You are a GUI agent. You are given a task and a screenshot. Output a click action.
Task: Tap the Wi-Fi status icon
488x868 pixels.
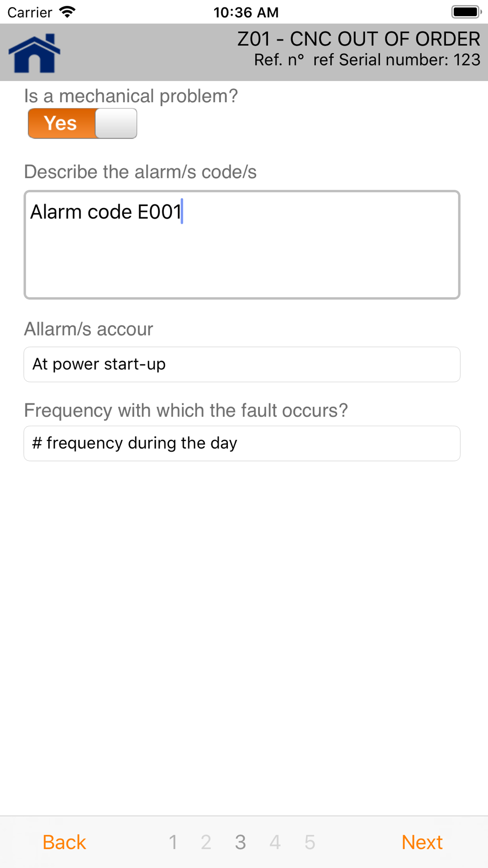[67, 12]
